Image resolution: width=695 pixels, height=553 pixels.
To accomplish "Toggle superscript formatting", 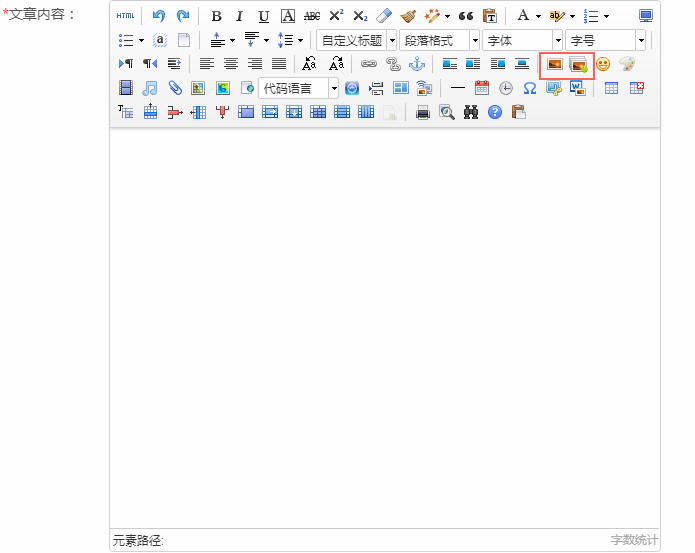I will click(x=336, y=16).
